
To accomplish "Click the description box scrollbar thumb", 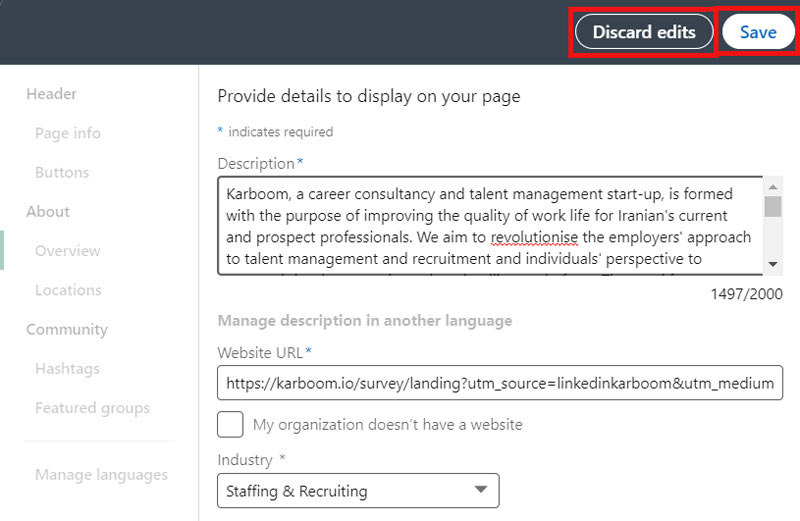I will click(x=773, y=207).
